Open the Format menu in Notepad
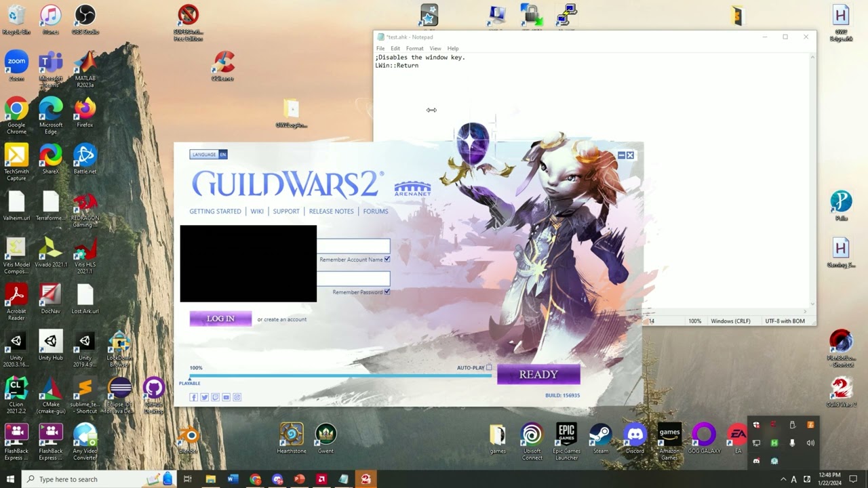Viewport: 868px width, 488px height. (414, 49)
